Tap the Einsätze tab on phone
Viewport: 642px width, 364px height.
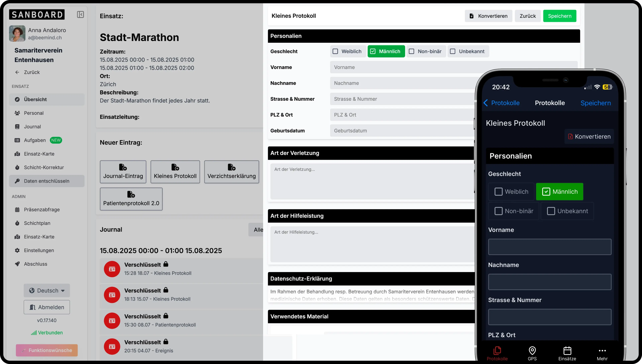coord(567,353)
